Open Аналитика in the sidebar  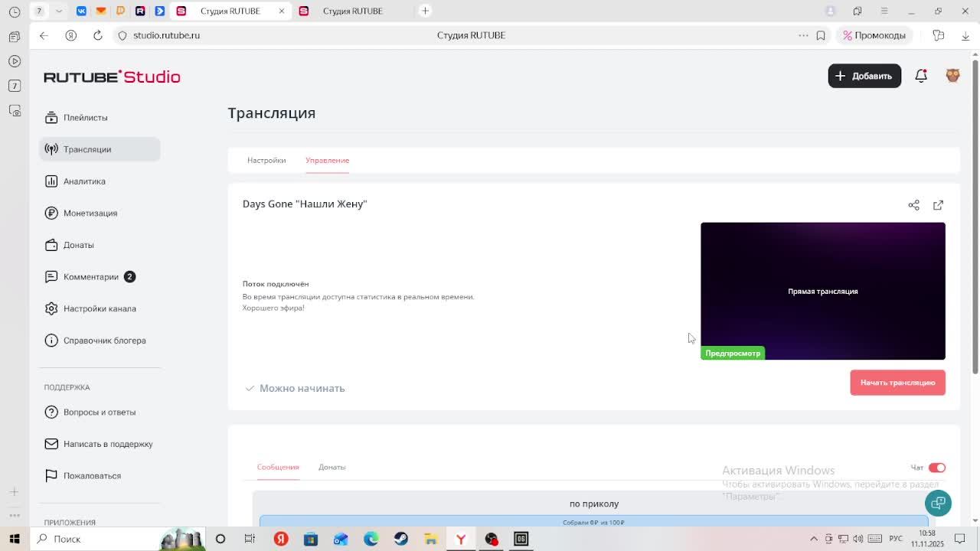100,181
